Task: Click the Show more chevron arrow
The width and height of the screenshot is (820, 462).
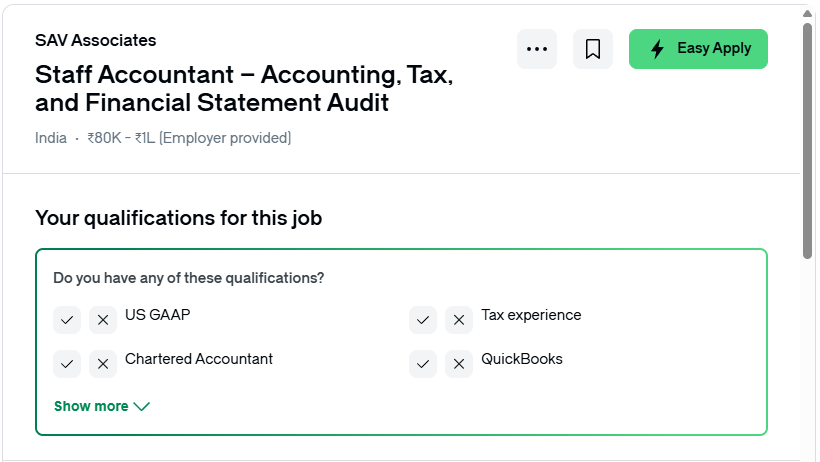Action: click(142, 407)
